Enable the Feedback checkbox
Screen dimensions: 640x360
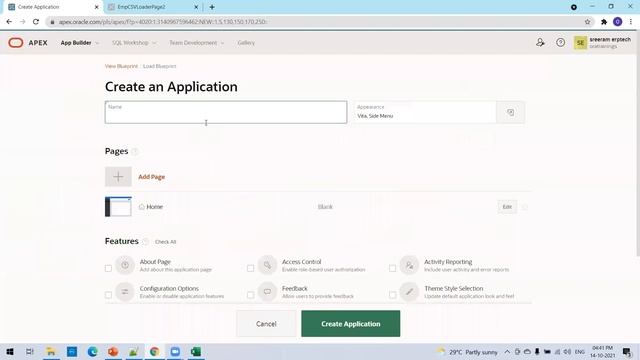pyautogui.click(x=250, y=295)
